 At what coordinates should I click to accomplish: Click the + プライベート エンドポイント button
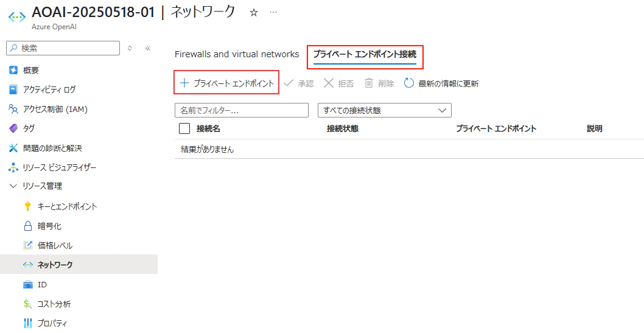226,83
